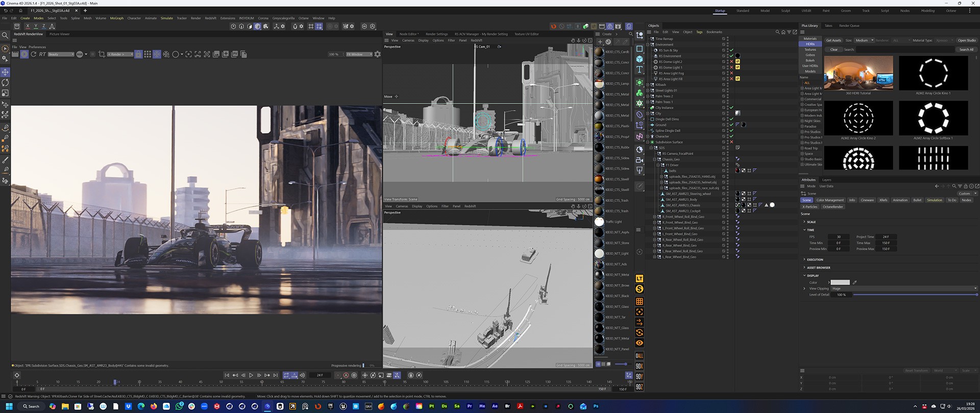Expand the Kitbash object tree node
980x413 pixels.
[x=648, y=85]
